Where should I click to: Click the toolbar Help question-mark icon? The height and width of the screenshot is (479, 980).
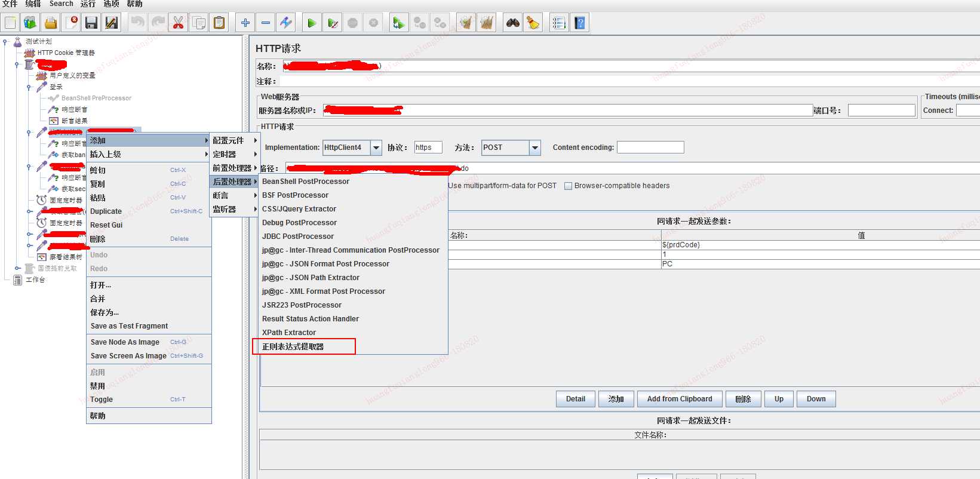click(580, 23)
